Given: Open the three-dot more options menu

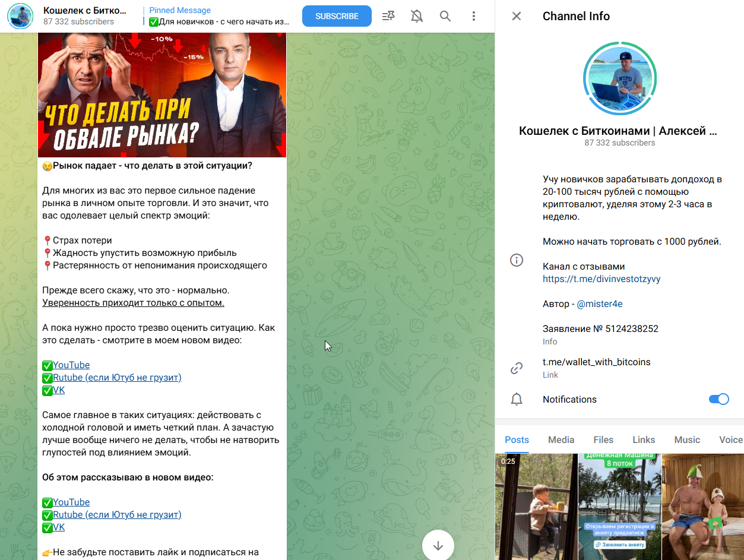Looking at the screenshot, I should click(474, 16).
